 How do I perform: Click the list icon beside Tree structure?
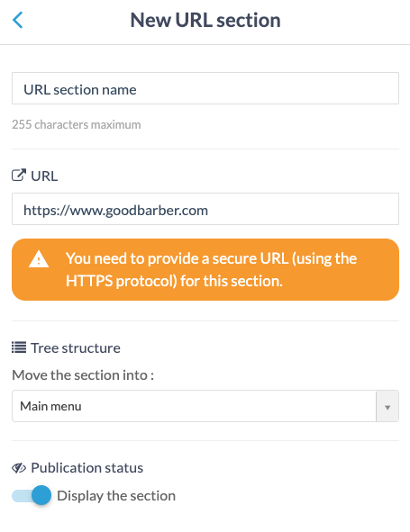pyautogui.click(x=19, y=347)
